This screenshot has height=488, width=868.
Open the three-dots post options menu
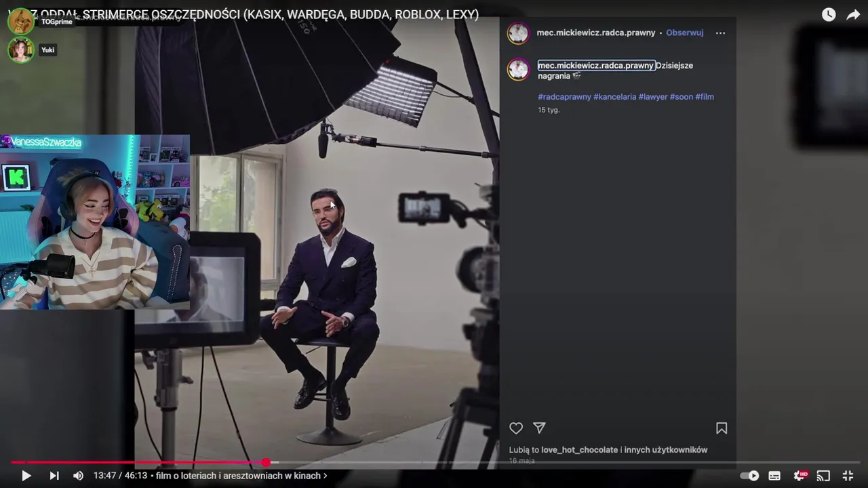pos(720,33)
